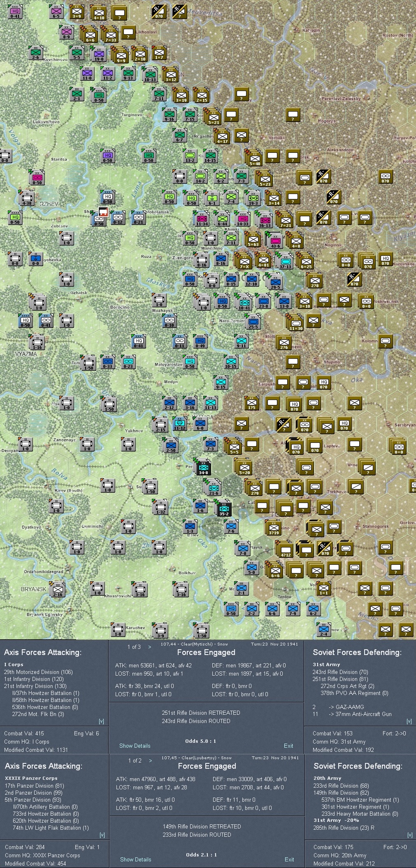Image resolution: width=416 pixels, height=868 pixels.
Task: Select the Soviet 7=33 rifle stack
Action: click(110, 34)
